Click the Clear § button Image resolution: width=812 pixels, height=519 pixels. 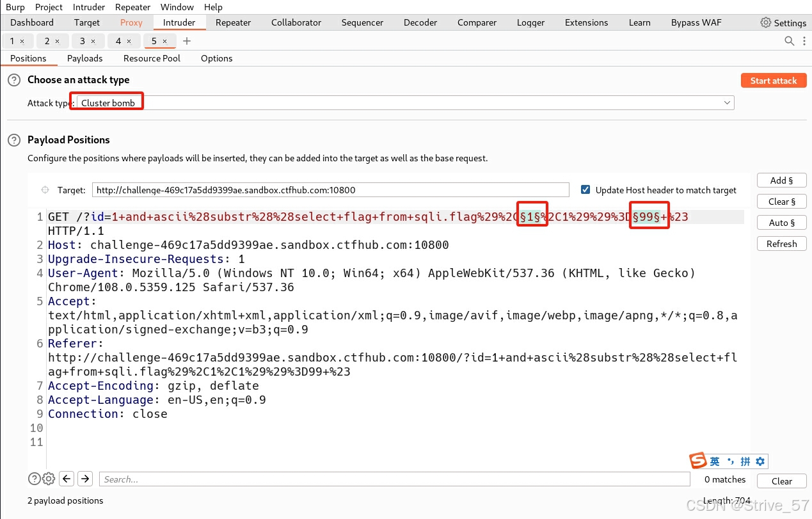coord(781,202)
